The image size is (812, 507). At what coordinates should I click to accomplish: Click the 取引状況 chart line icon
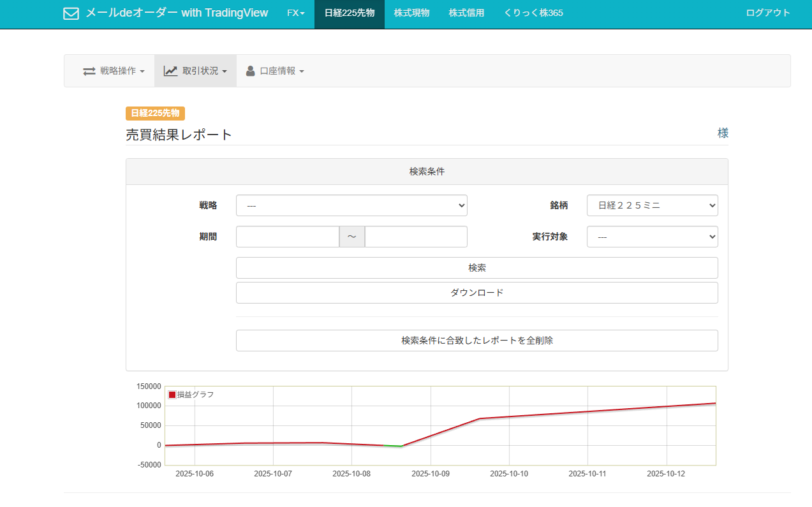170,71
